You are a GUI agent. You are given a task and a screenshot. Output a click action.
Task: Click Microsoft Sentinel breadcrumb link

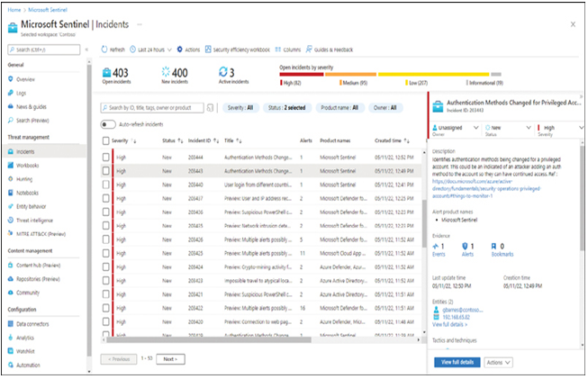click(x=48, y=10)
